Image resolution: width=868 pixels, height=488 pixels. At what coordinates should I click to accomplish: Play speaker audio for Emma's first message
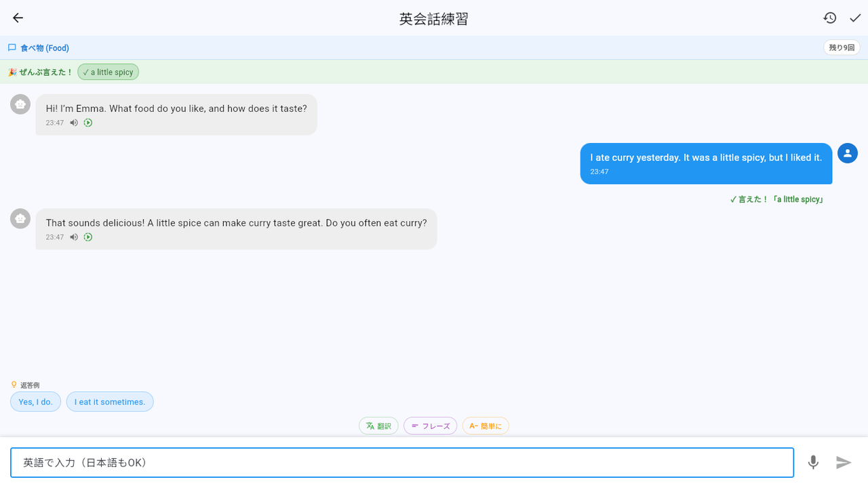coord(74,123)
